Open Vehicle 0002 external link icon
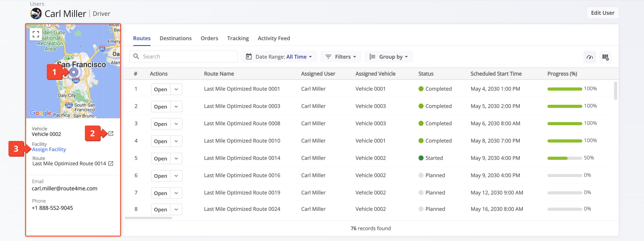The image size is (644, 241). [111, 134]
